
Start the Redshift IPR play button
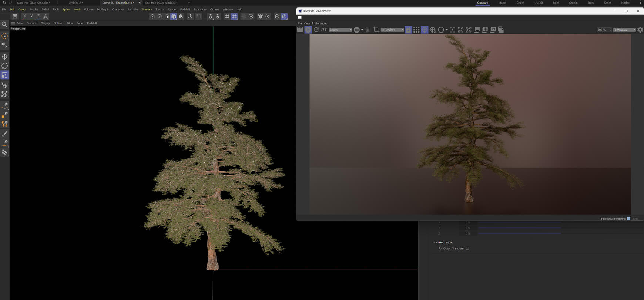click(x=308, y=30)
